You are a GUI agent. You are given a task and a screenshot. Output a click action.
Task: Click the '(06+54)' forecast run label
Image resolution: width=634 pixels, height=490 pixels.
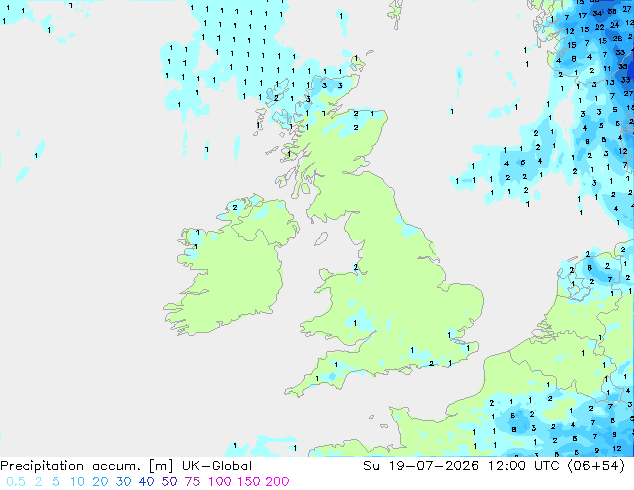[596, 466]
